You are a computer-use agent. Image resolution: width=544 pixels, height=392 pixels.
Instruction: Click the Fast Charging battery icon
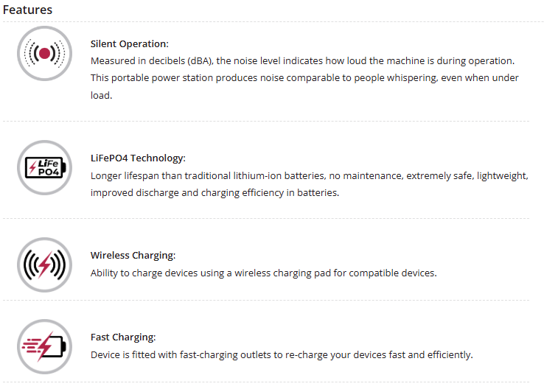[x=45, y=346]
